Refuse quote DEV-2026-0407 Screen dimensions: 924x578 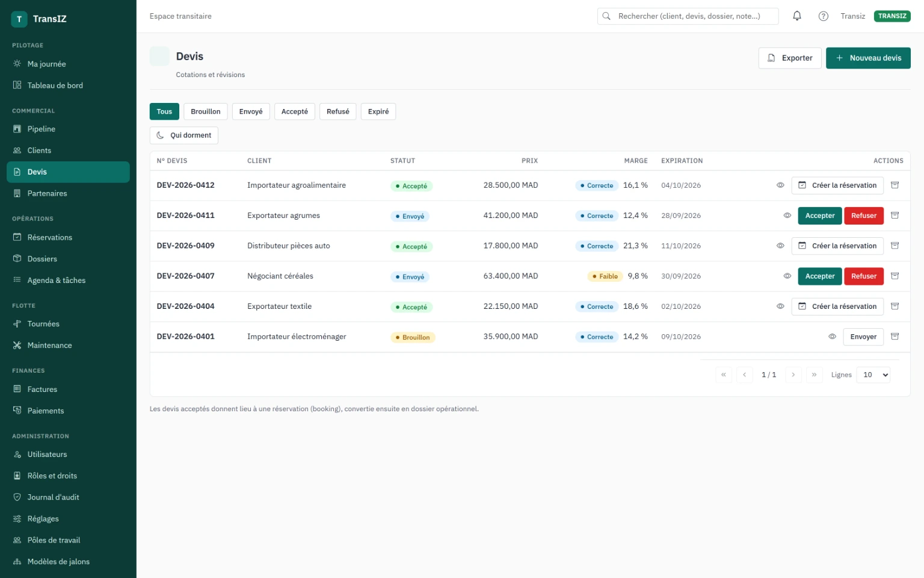coord(864,276)
